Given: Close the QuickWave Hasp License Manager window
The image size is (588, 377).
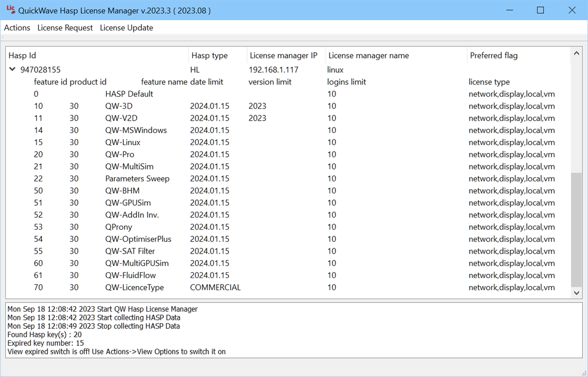Looking at the screenshot, I should pyautogui.click(x=572, y=10).
